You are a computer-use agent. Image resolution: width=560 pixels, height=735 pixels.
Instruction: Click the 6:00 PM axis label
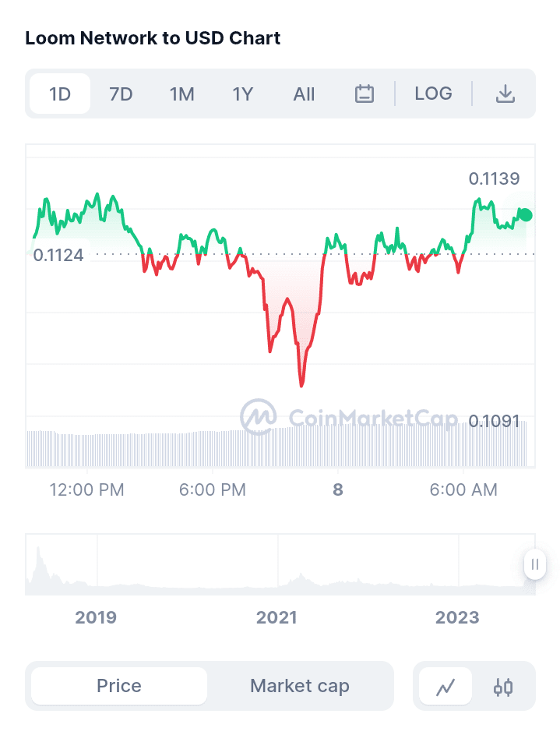coord(212,490)
